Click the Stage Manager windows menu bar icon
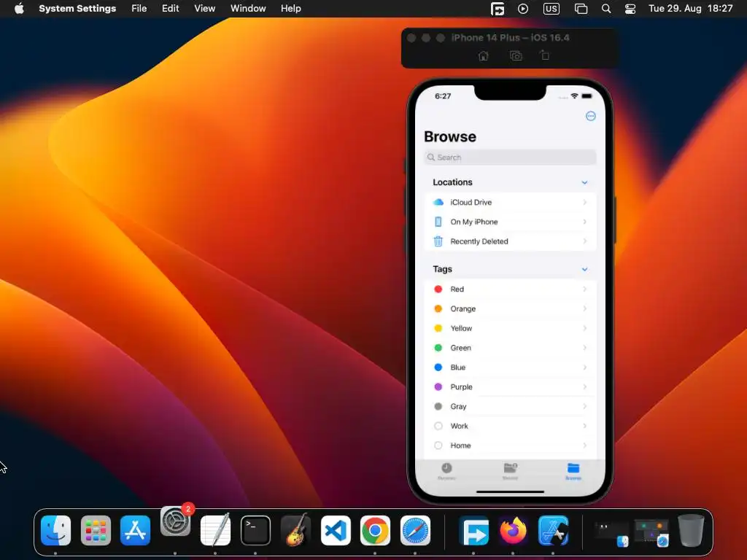This screenshot has height=560, width=747. point(581,9)
